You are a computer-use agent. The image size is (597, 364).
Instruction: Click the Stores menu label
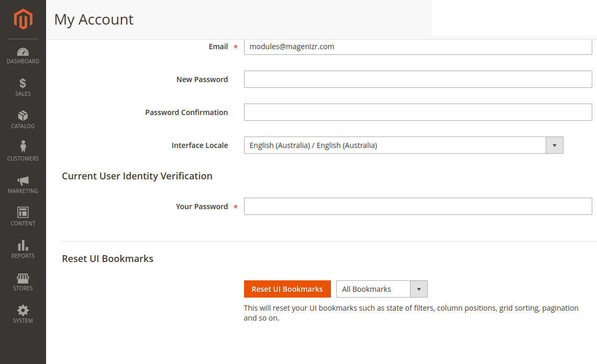[23, 289]
